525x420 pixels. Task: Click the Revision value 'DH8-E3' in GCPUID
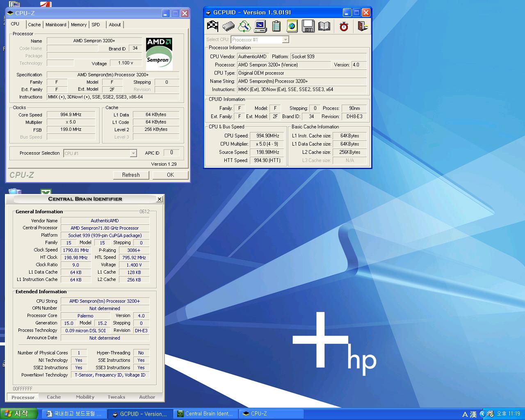(354, 116)
